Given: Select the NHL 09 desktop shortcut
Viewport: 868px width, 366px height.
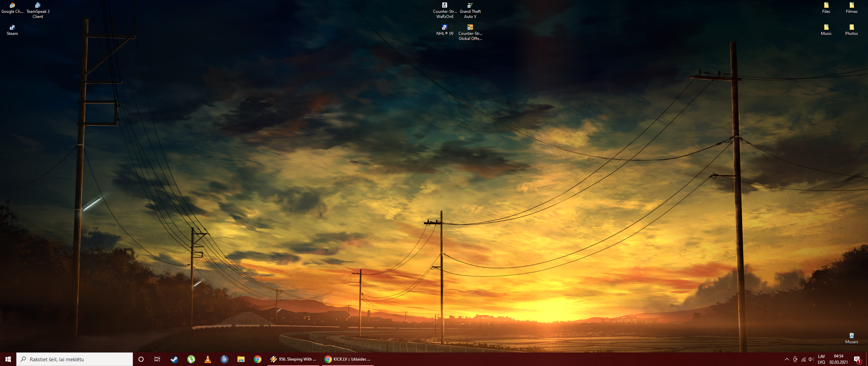Looking at the screenshot, I should [445, 30].
